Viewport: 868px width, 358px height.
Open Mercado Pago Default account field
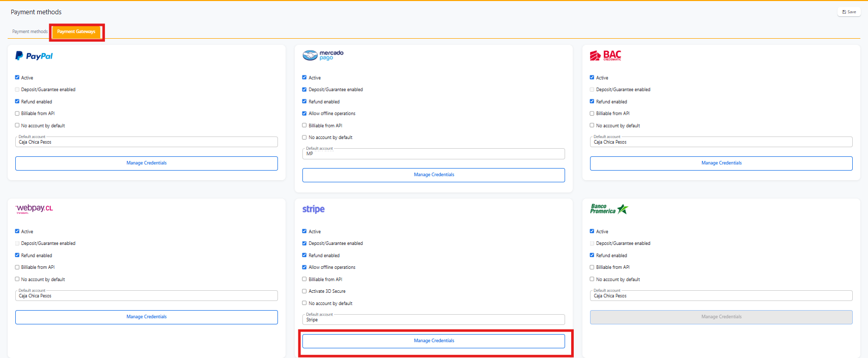click(x=434, y=154)
